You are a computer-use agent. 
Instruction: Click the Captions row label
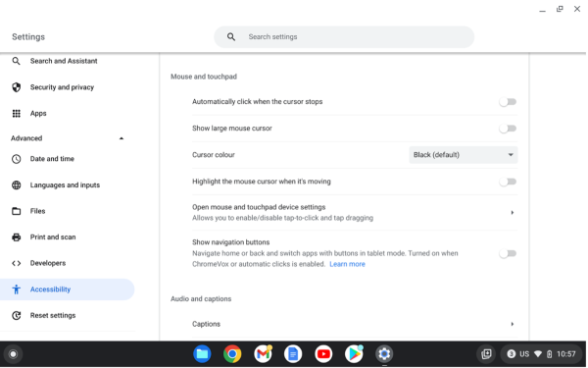[x=206, y=324]
